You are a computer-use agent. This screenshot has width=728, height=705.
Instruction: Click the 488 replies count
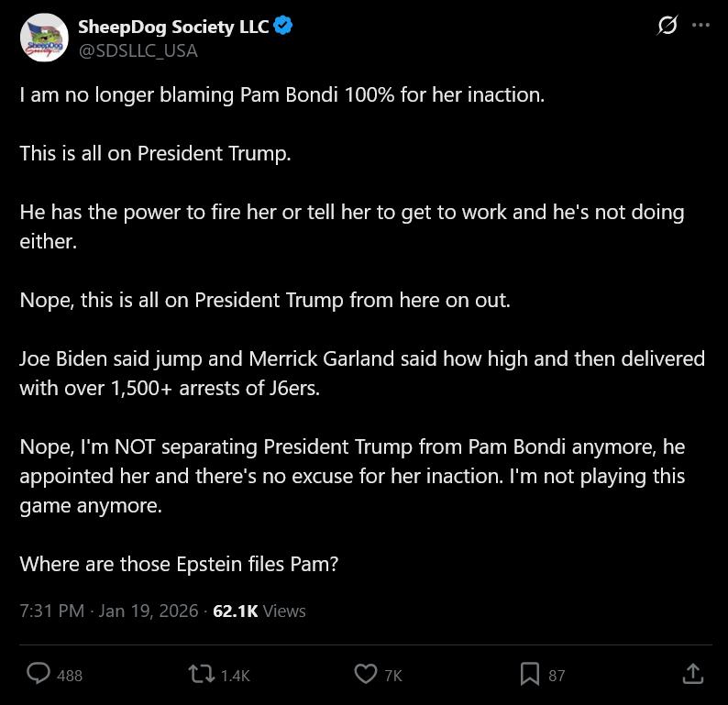[70, 676]
